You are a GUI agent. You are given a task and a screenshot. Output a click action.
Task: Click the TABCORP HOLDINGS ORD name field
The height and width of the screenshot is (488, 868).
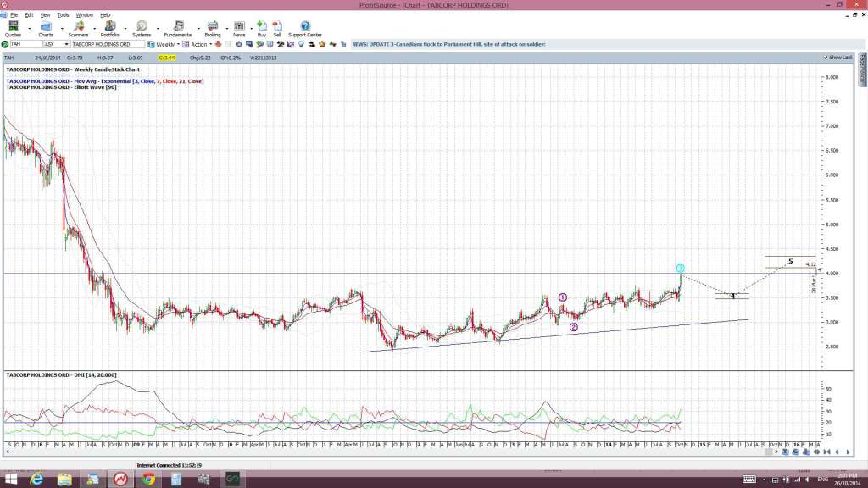coord(108,44)
